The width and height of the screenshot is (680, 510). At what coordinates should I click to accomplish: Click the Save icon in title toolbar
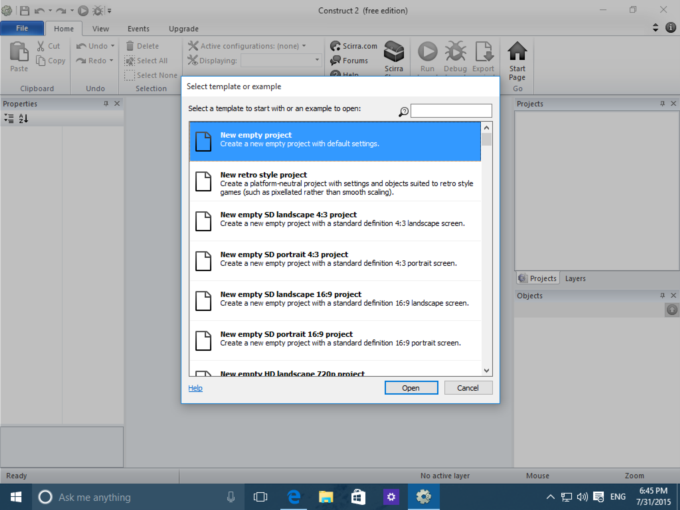pyautogui.click(x=25, y=10)
